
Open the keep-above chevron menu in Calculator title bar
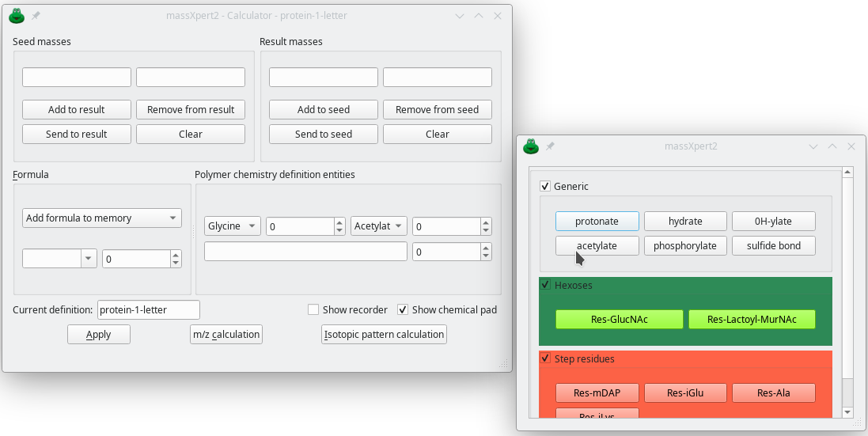(460, 16)
